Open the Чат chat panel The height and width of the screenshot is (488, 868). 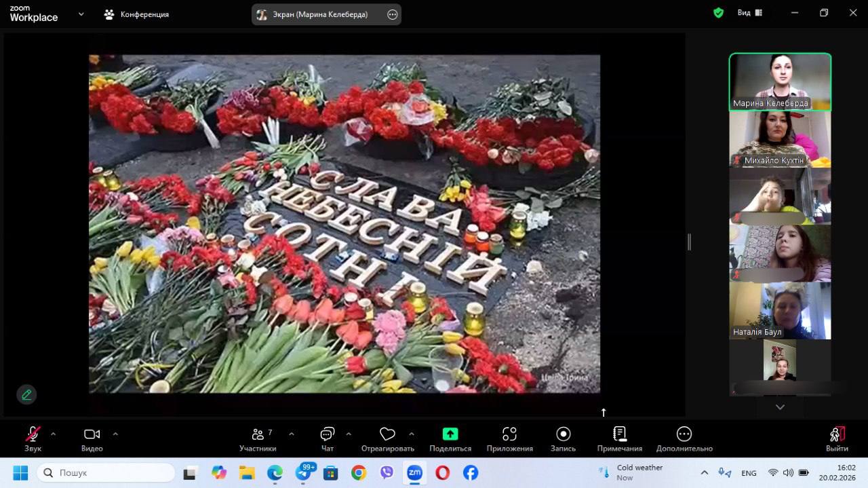(x=328, y=434)
